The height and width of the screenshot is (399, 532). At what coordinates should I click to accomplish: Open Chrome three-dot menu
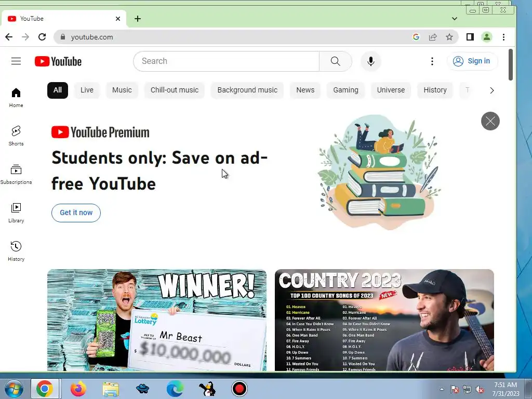(503, 37)
